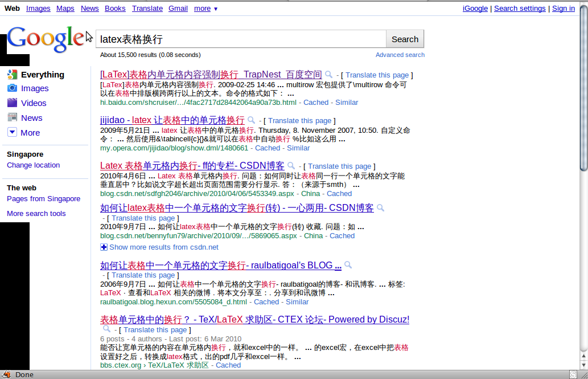This screenshot has width=588, height=379.
Task: Open Maps in the top navigation bar
Action: click(x=65, y=8)
